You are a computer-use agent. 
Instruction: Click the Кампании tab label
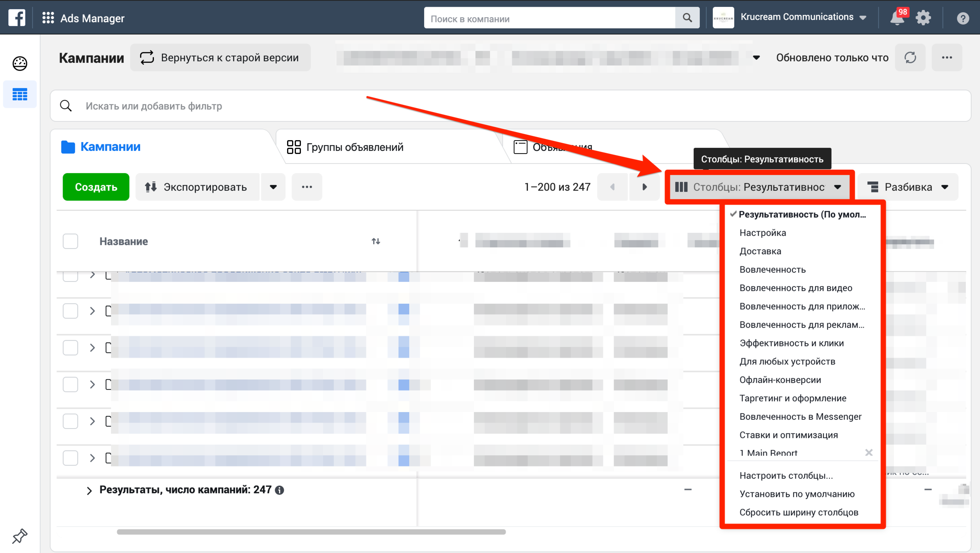111,147
